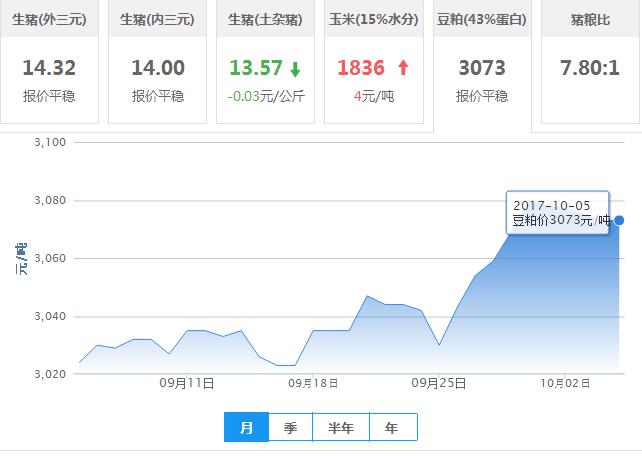
Task: Click the 13.57 price value
Action: [x=256, y=68]
